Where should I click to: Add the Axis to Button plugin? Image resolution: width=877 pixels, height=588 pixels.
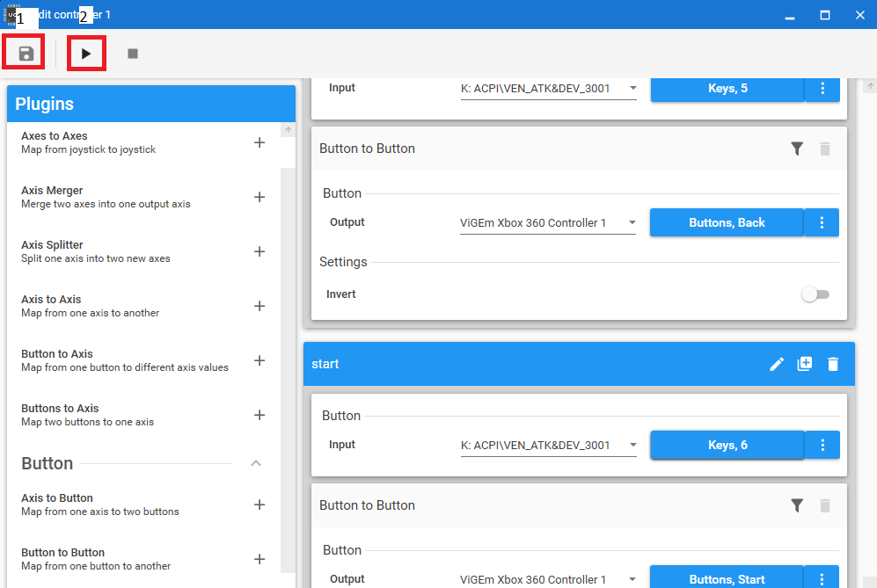pyautogui.click(x=259, y=505)
